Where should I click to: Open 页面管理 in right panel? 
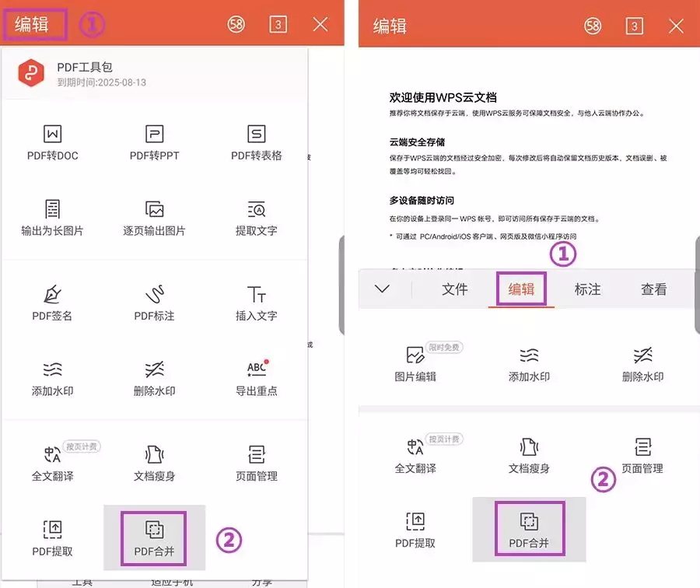pos(642,456)
